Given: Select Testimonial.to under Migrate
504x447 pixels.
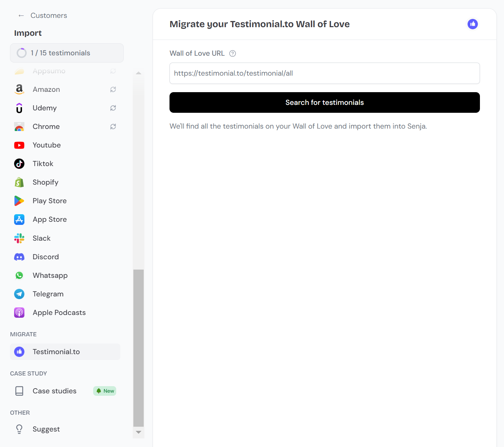Looking at the screenshot, I should 65,352.
